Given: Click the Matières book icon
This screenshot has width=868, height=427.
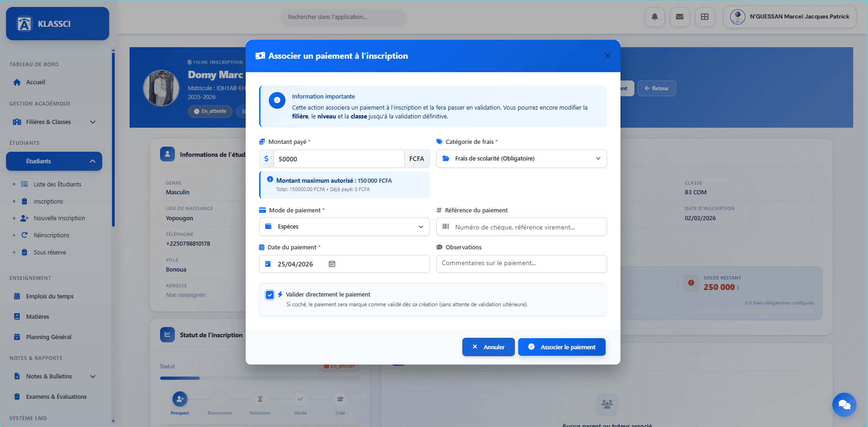Looking at the screenshot, I should (x=17, y=316).
